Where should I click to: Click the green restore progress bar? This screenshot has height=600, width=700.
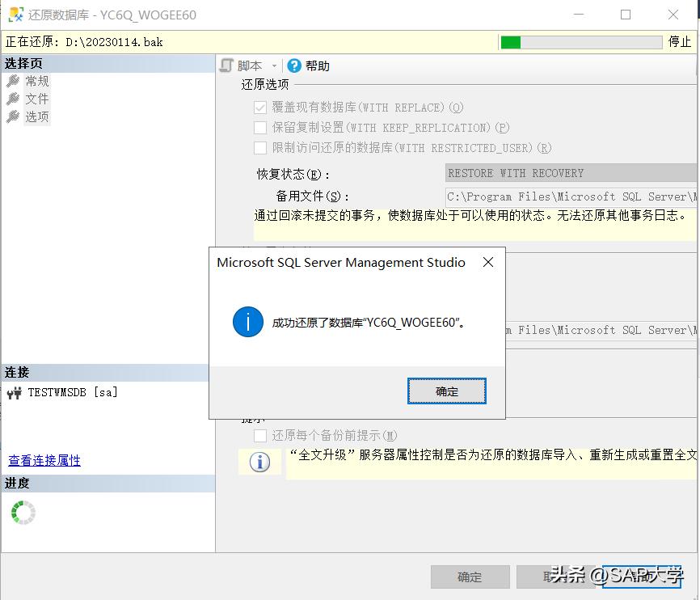click(x=581, y=42)
